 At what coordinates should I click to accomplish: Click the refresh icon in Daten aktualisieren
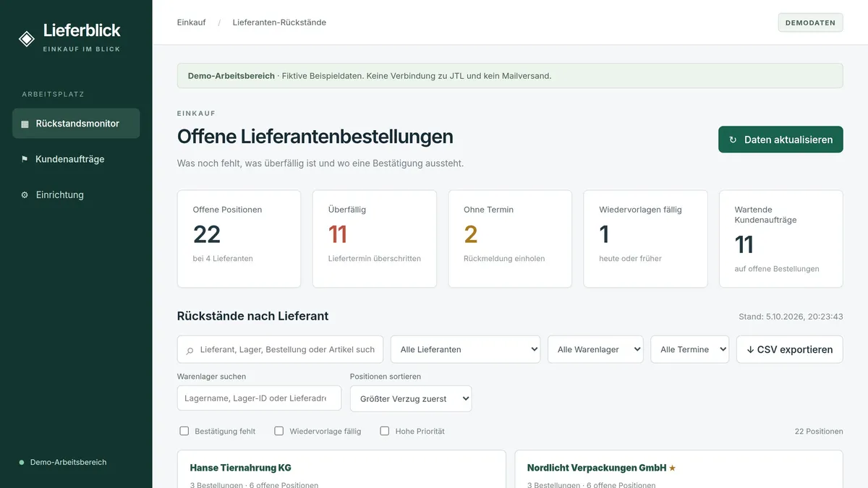coord(733,140)
